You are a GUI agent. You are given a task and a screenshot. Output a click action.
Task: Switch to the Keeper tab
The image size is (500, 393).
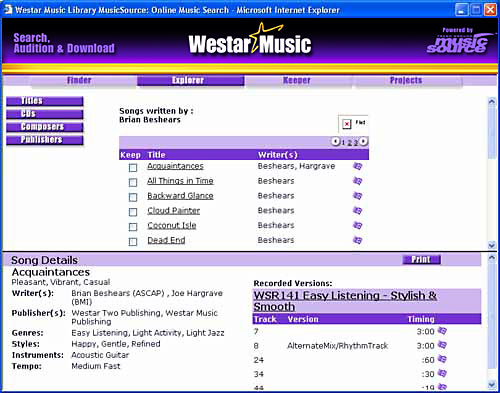tap(297, 80)
